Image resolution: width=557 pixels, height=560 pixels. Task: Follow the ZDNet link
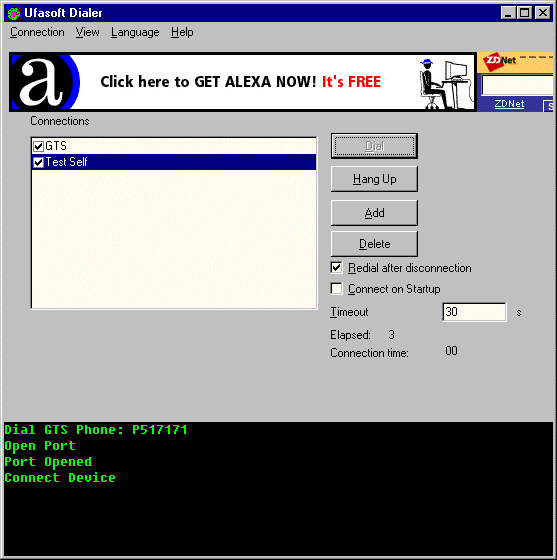509,104
